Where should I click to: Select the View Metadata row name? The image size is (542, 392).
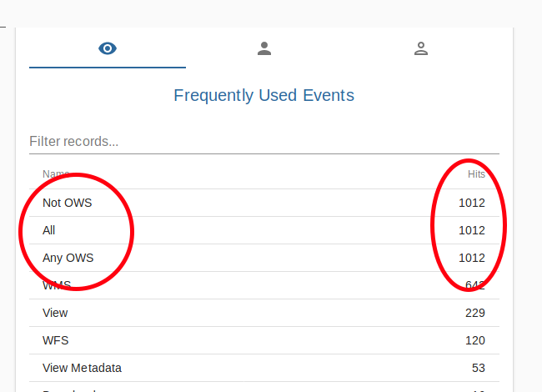tap(82, 368)
